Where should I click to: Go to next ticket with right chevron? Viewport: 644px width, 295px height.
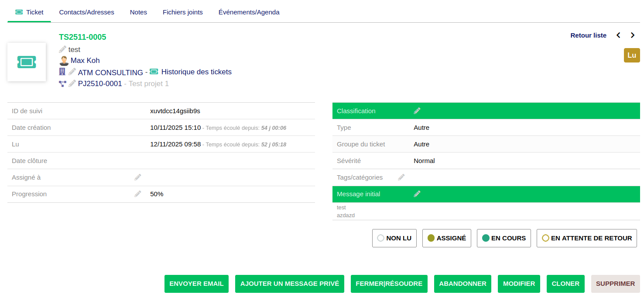pos(633,35)
